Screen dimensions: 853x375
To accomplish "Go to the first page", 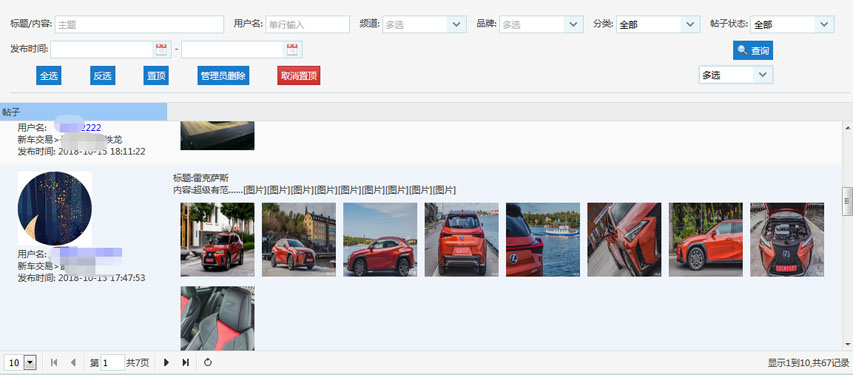I will click(x=54, y=362).
